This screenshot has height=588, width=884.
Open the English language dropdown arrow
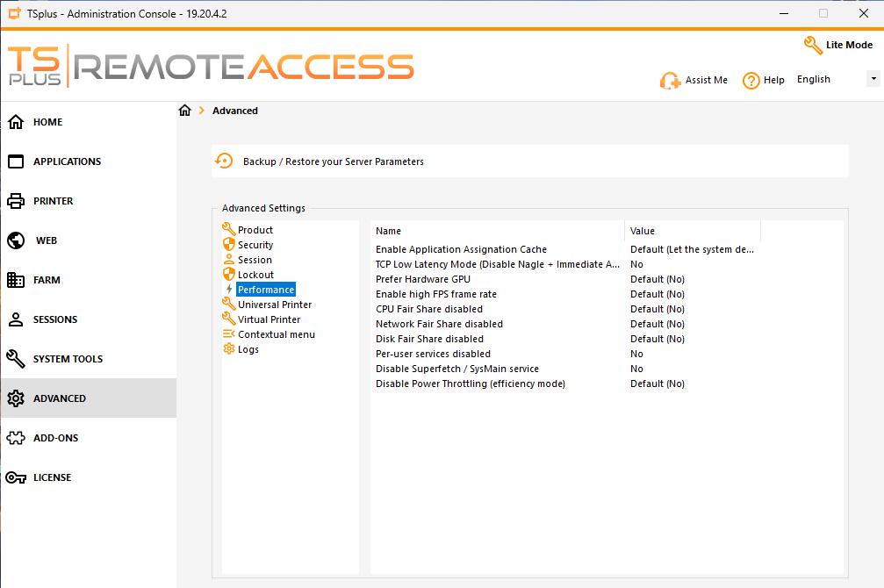(873, 79)
